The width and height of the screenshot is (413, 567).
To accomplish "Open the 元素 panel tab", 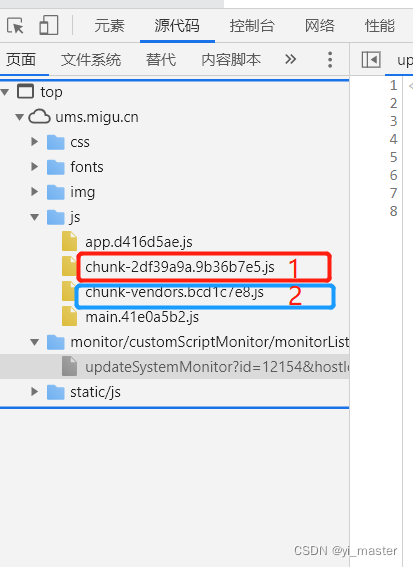I will pos(109,26).
